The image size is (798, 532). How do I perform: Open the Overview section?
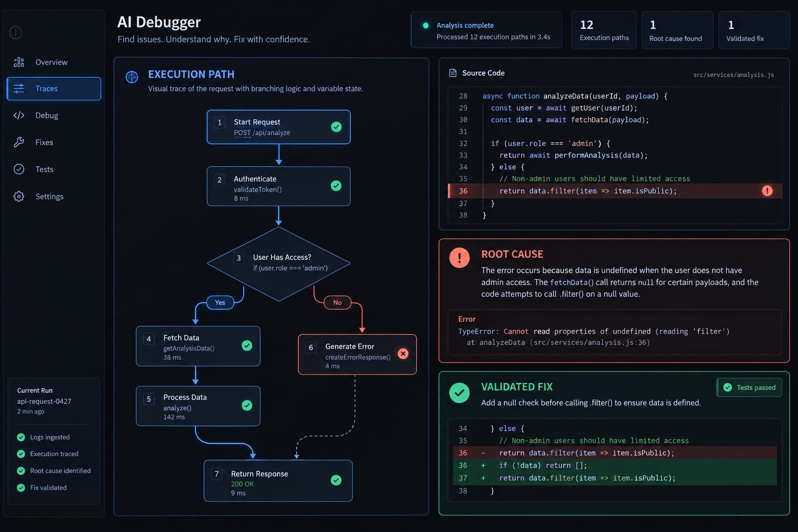(54, 62)
